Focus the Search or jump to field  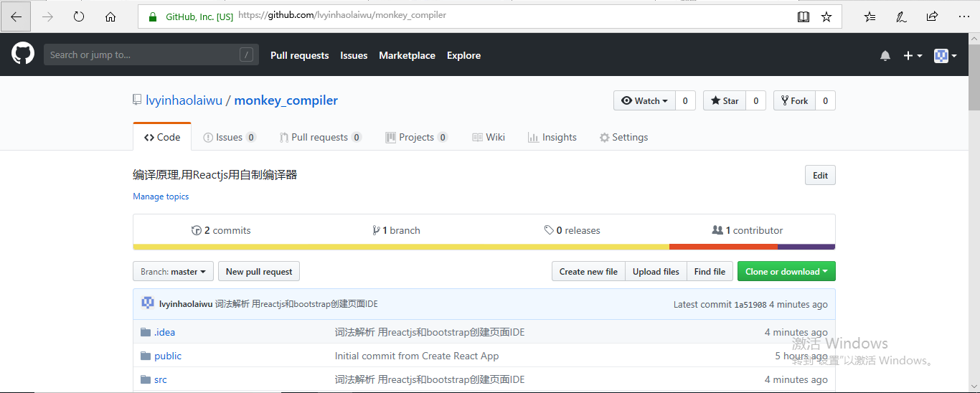(151, 55)
